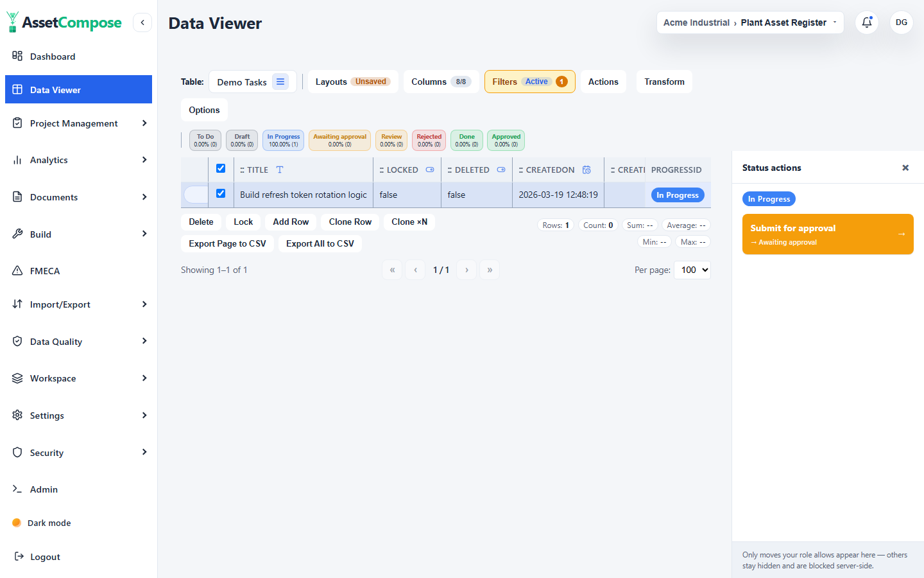This screenshot has height=578, width=924.
Task: Click Export Page to CSV
Action: click(227, 243)
